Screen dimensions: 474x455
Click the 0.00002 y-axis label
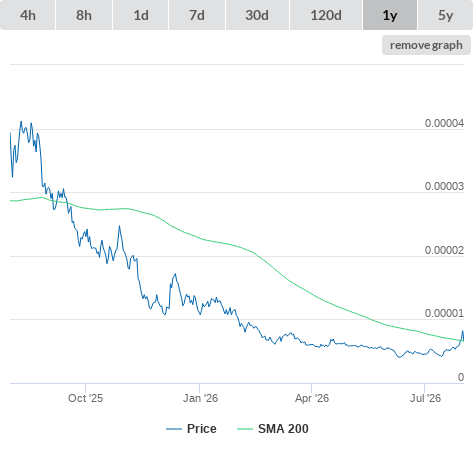(x=444, y=250)
